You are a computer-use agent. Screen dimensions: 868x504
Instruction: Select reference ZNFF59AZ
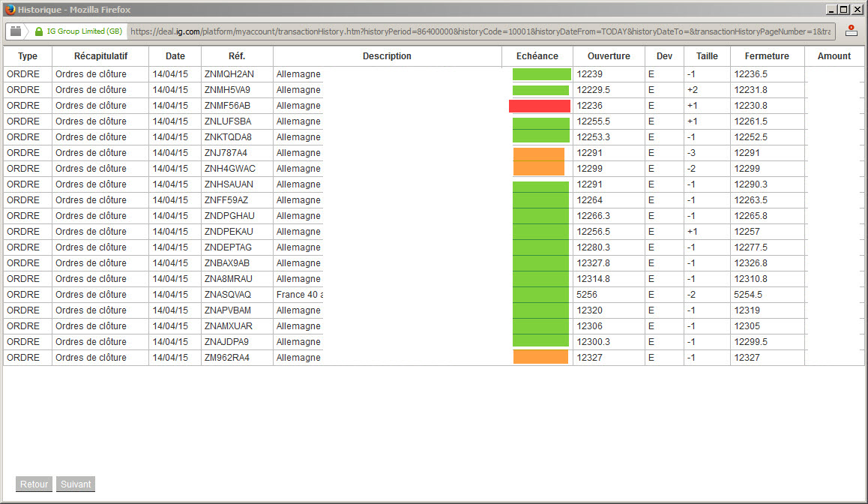coord(226,200)
